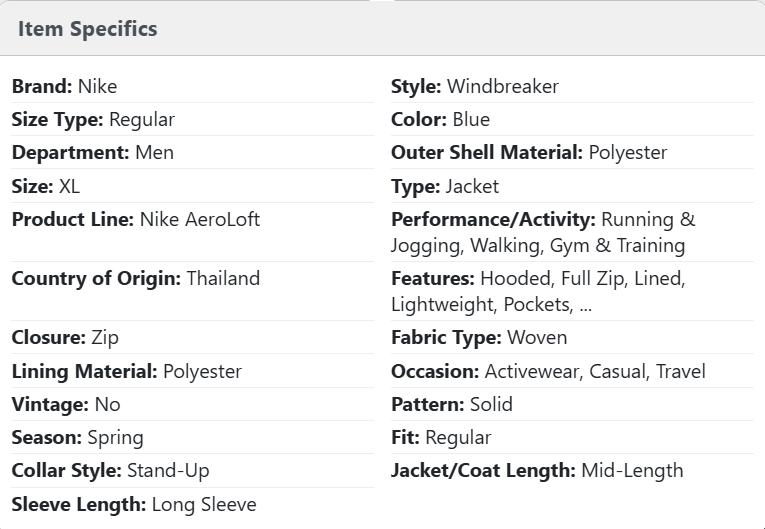765x529 pixels.
Task: Click Lining Material: Polyester
Action: (193, 371)
